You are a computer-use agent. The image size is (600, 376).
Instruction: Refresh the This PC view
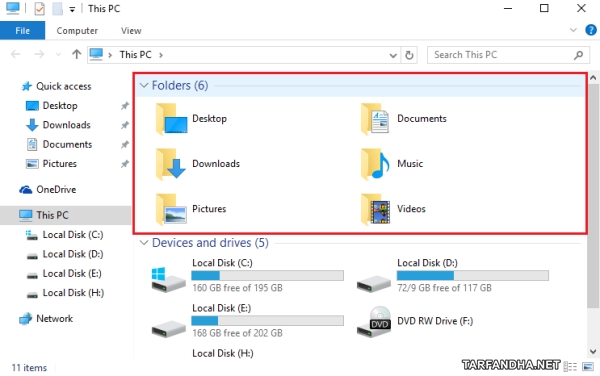tap(409, 55)
